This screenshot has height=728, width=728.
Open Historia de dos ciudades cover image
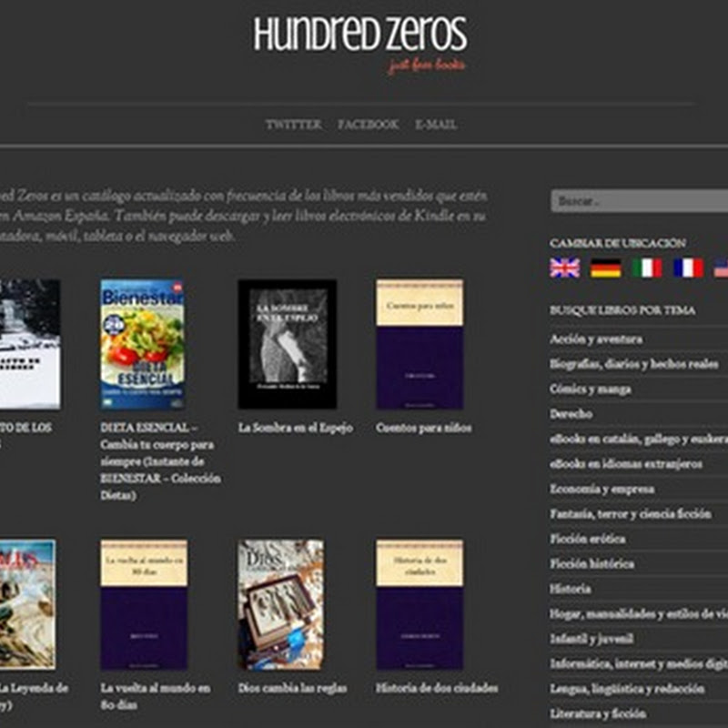[x=420, y=604]
